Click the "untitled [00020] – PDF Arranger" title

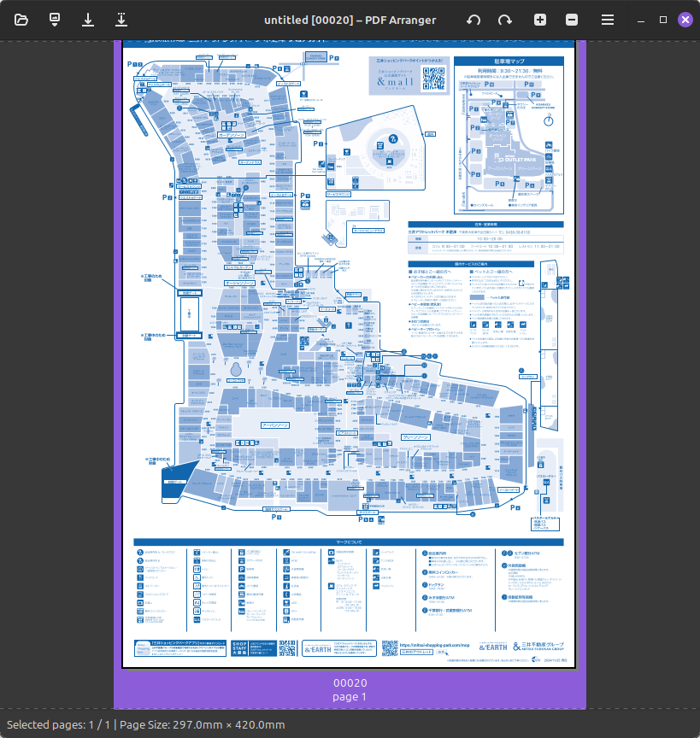point(350,20)
